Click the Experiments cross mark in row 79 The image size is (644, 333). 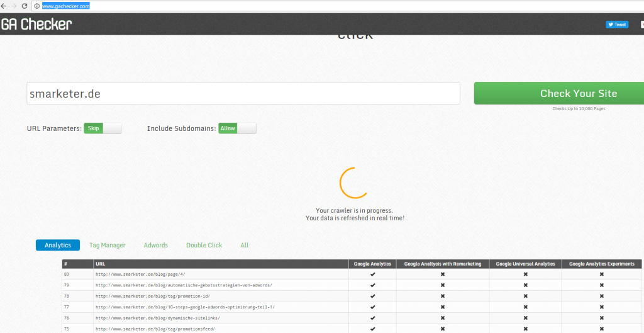coord(601,285)
